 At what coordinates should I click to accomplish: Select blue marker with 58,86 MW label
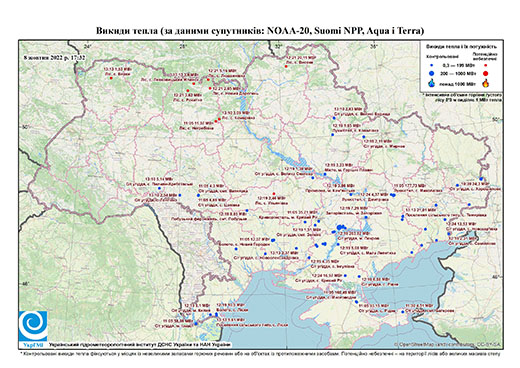pyautogui.click(x=196, y=323)
